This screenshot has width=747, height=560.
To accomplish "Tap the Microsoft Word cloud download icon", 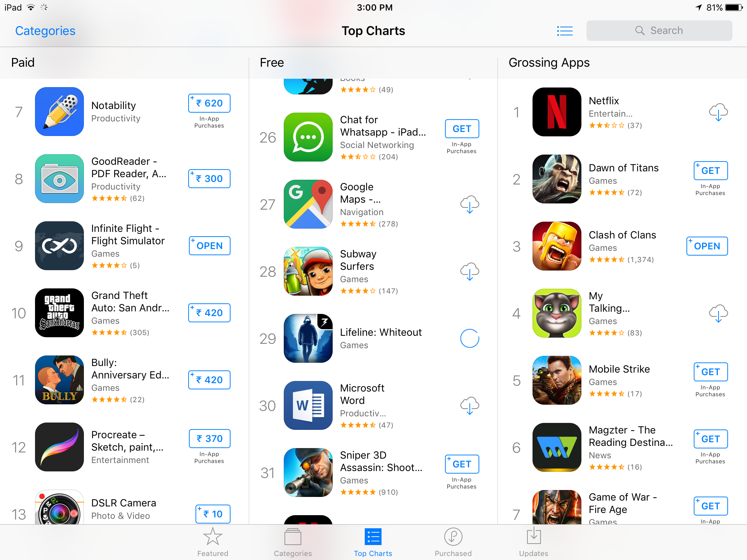I will pos(469,405).
